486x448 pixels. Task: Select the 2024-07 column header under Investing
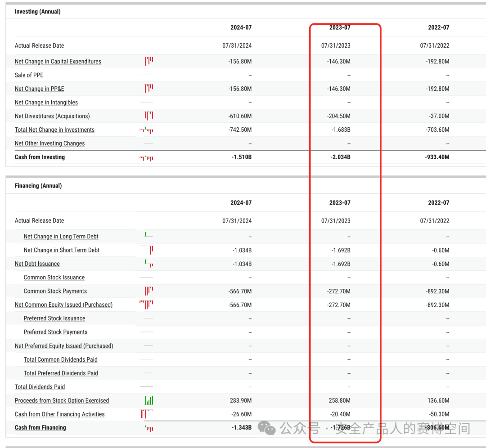(x=241, y=27)
